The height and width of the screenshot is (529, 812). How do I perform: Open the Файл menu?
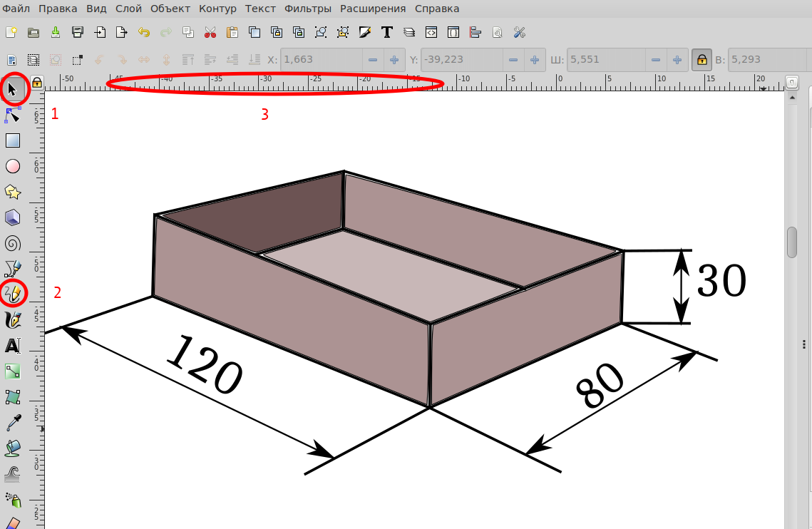pos(16,9)
